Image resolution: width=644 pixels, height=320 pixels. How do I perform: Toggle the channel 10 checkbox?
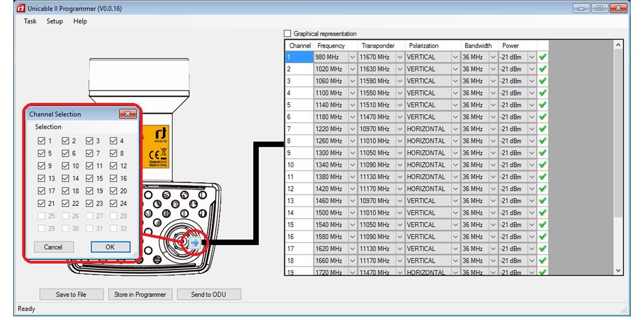click(65, 166)
